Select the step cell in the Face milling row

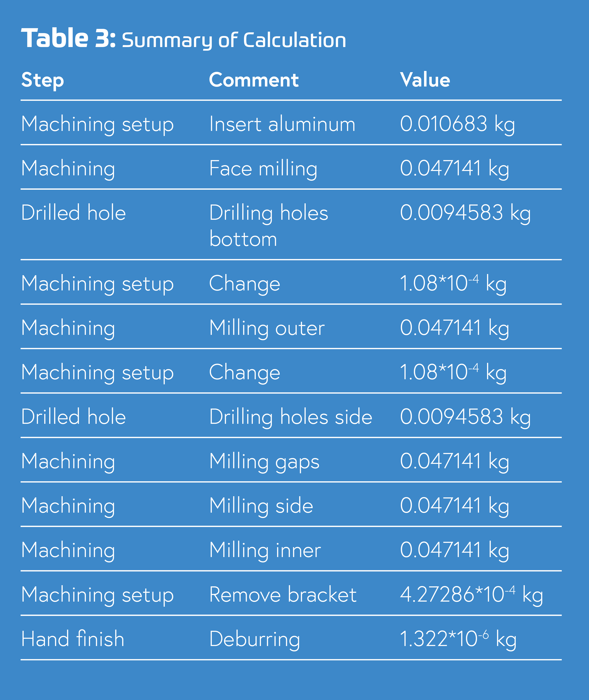click(x=68, y=168)
